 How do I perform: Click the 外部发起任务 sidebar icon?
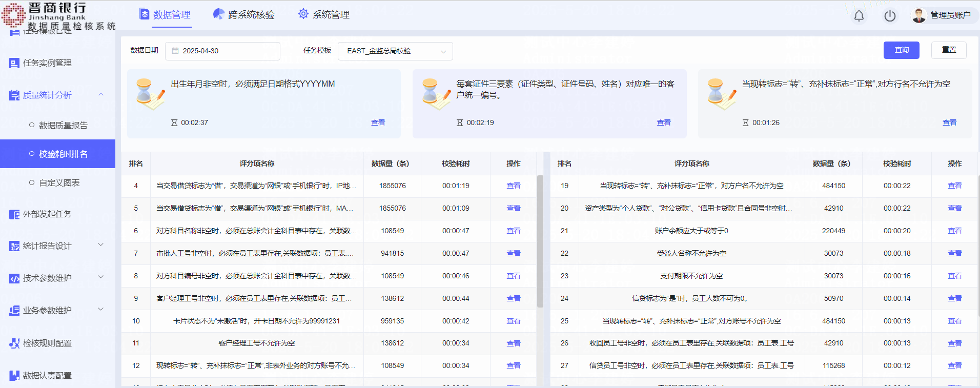point(14,214)
